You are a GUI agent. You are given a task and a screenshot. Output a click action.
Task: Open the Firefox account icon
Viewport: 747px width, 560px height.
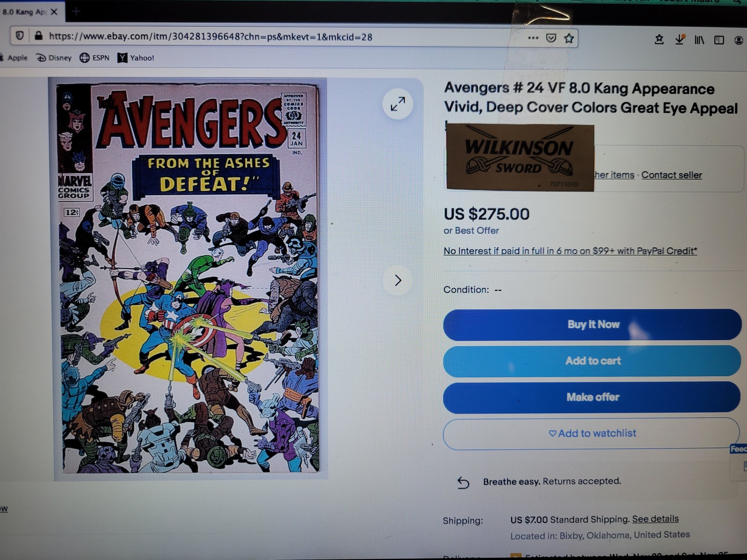click(x=739, y=40)
